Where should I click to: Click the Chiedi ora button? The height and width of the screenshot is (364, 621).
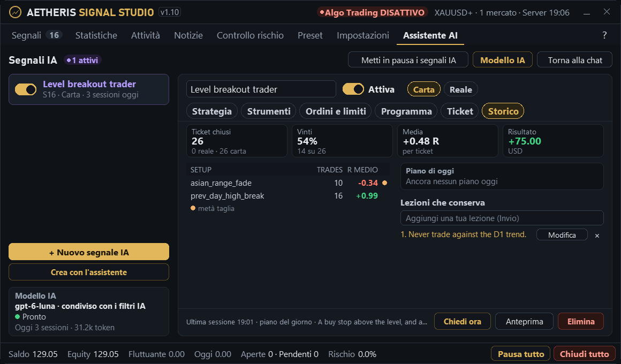click(x=462, y=322)
